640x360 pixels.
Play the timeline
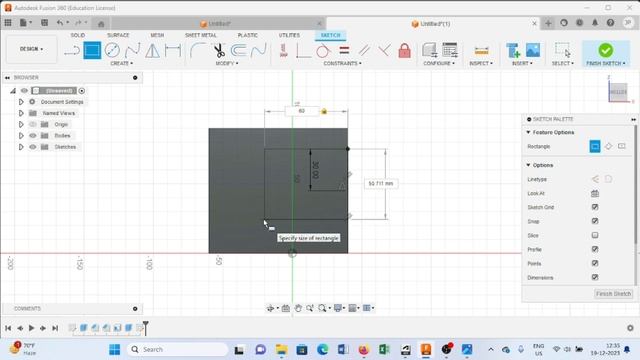[31, 328]
